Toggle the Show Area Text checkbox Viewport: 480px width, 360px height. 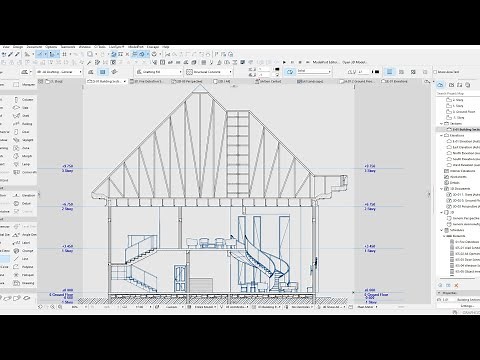435,72
